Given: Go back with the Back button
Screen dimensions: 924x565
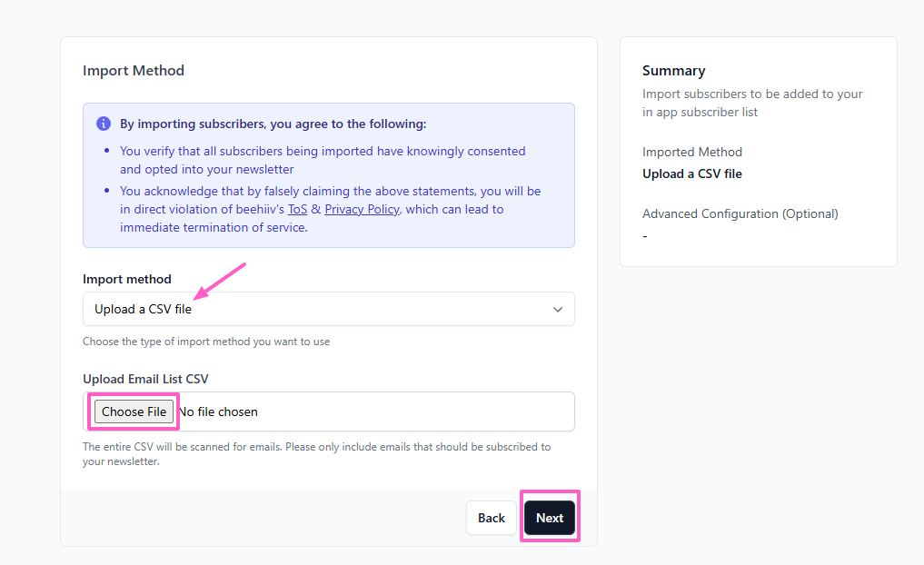Looking at the screenshot, I should (x=491, y=518).
